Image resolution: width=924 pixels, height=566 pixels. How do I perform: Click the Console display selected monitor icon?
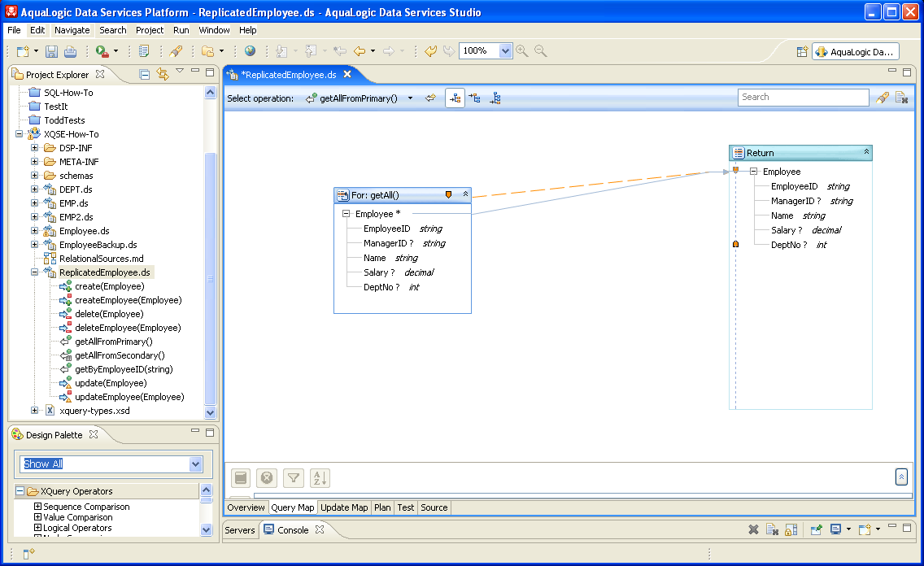(x=835, y=529)
